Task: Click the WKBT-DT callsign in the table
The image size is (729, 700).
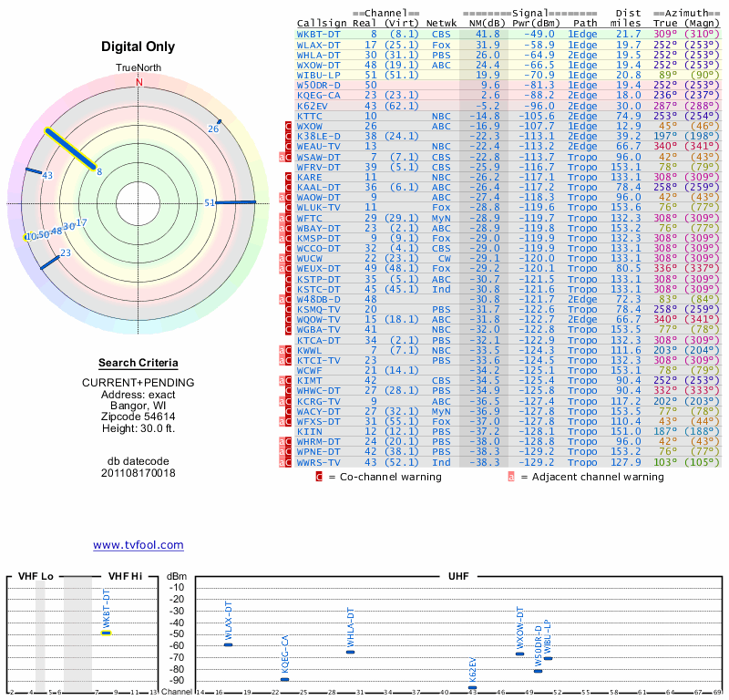Action: coord(319,33)
